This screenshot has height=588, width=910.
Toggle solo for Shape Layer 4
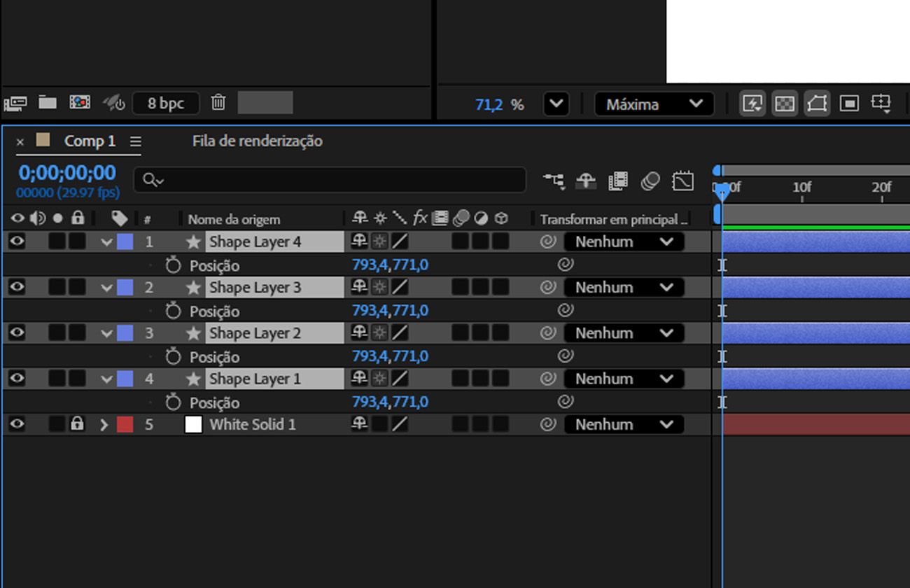57,242
